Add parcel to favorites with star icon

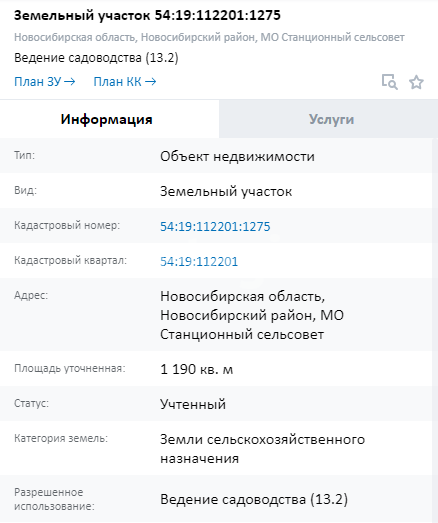click(x=416, y=82)
